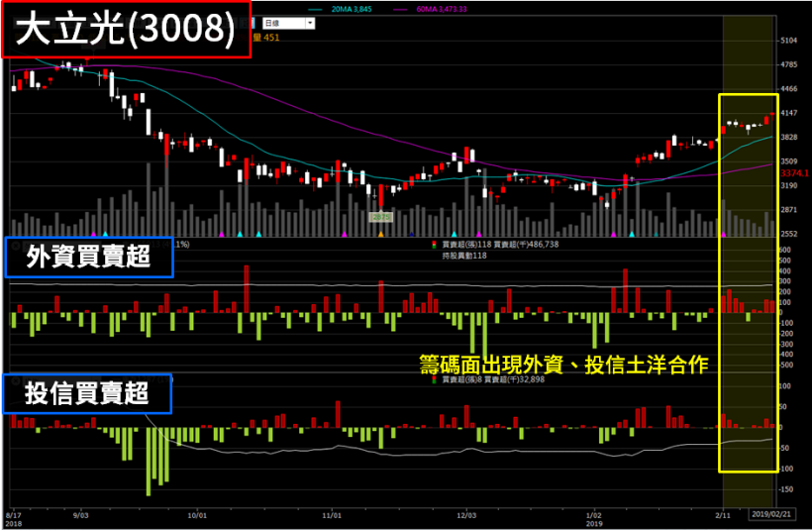Click the magenta triangle marker above the 2/11 date
The width and height of the screenshot is (812, 530).
(x=724, y=235)
